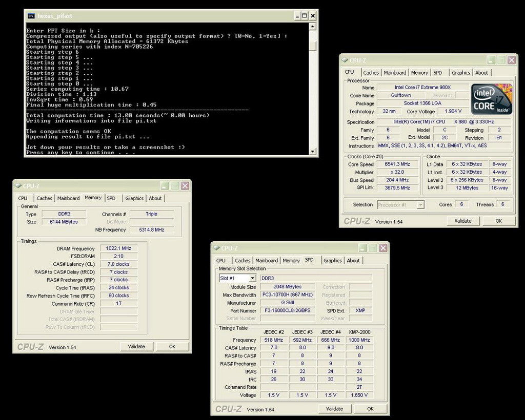Switch to SPD tab in CPU window
525x420 pixels.
[x=438, y=73]
